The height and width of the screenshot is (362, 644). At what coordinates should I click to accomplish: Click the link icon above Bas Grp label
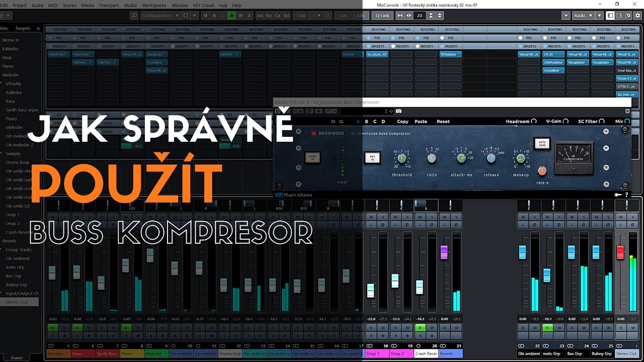click(x=571, y=346)
